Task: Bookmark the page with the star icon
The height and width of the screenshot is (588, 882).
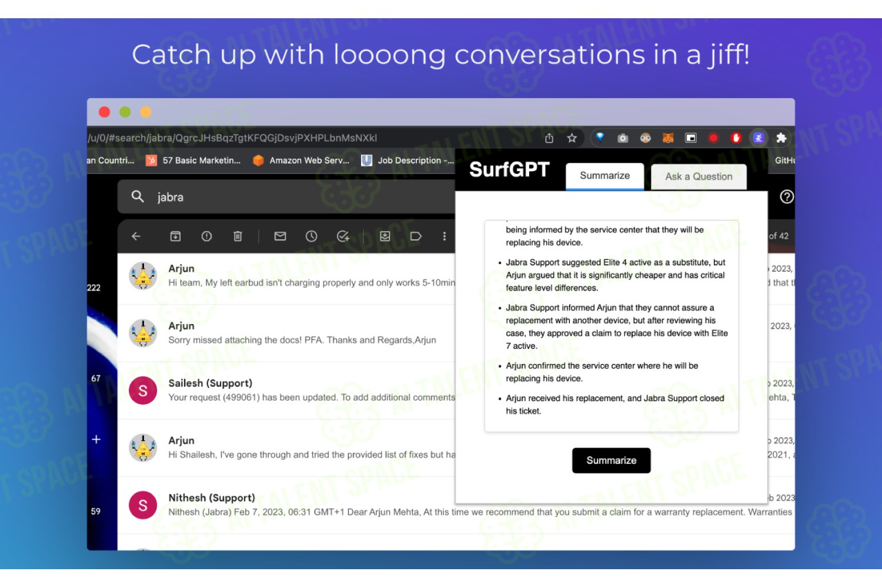Action: pos(572,138)
